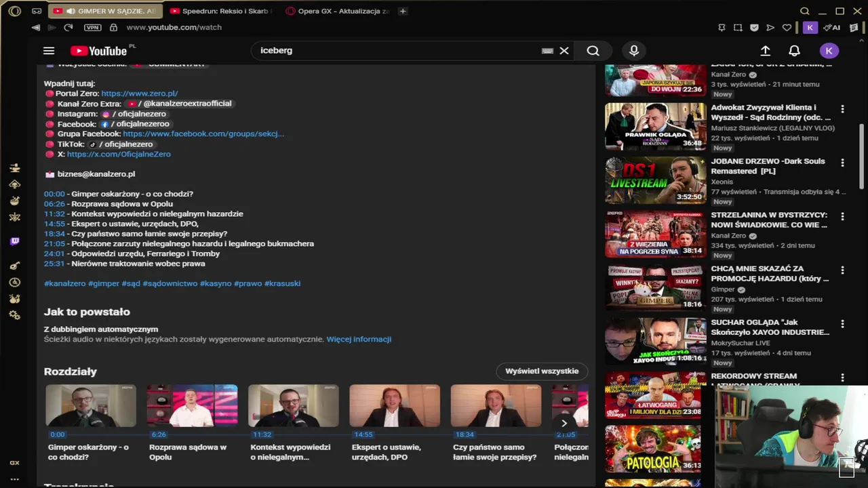868x488 pixels.
Task: Open the Facebook group link
Action: click(203, 134)
